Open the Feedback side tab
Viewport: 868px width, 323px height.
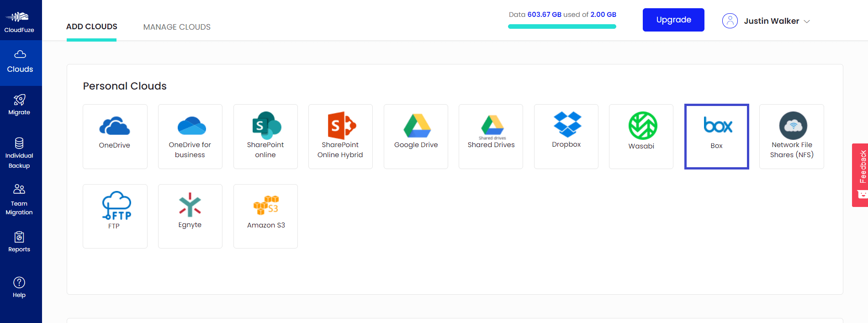tap(860, 175)
